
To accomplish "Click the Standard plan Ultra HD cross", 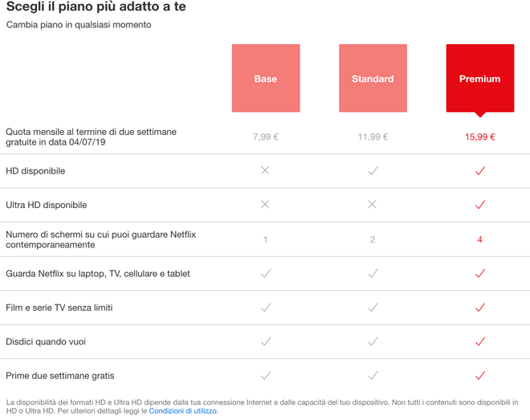I will [x=373, y=205].
